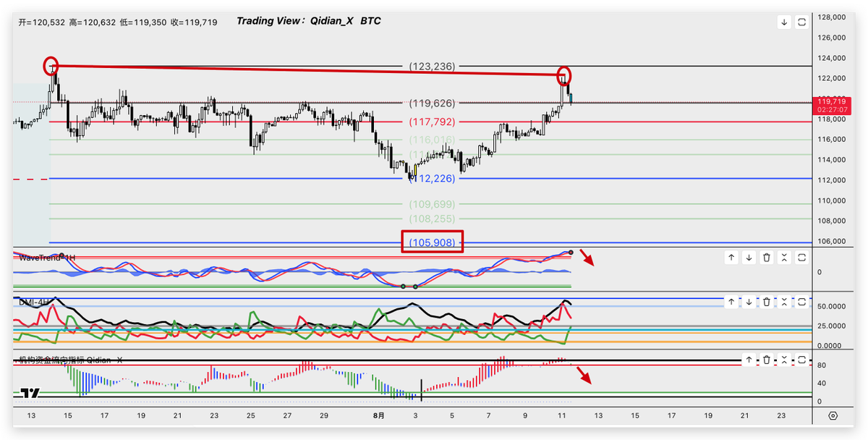Click the 80 tick on bottom pane axis
Screen dimensions: 868x440
coord(822,365)
